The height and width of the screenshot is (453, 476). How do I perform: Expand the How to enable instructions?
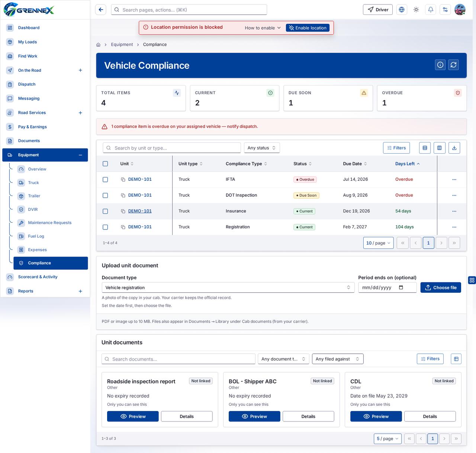[263, 28]
